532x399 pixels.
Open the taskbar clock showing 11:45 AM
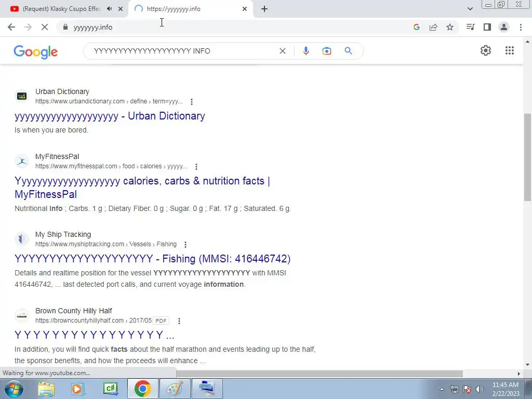[x=506, y=389]
